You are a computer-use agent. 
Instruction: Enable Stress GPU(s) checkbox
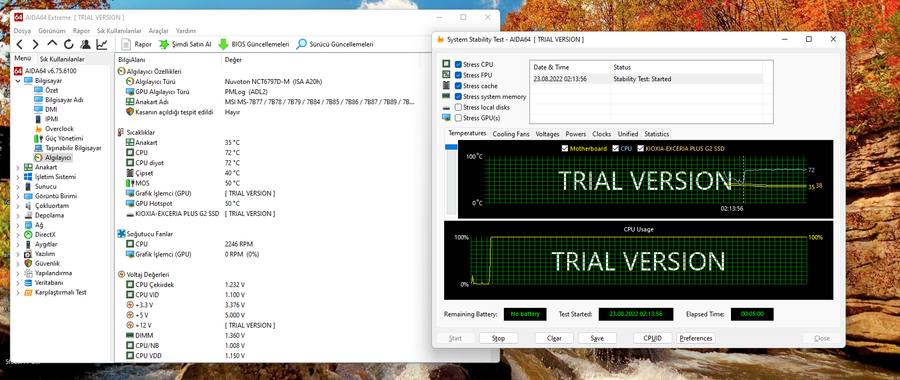pyautogui.click(x=458, y=118)
